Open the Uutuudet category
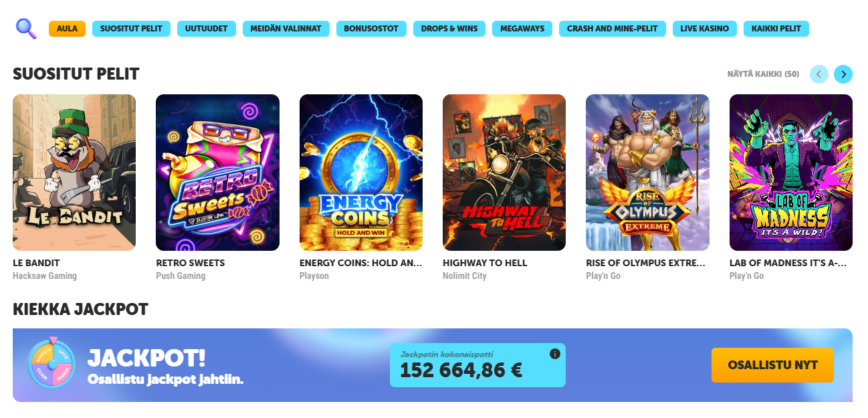 pyautogui.click(x=207, y=29)
